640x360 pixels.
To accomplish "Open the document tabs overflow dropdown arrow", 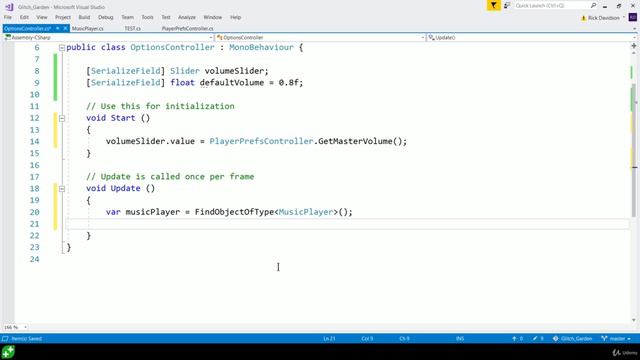I will [x=635, y=29].
